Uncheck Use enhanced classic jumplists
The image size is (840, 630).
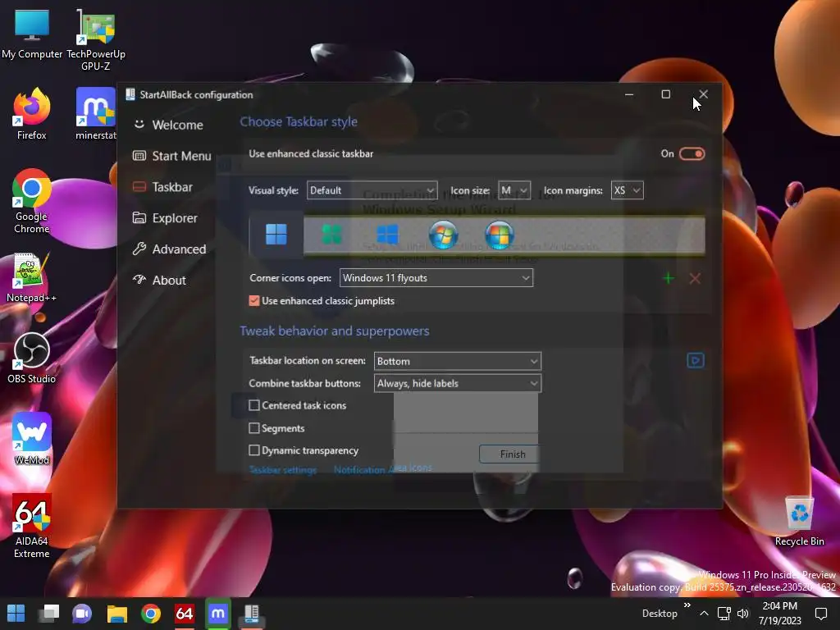254,301
